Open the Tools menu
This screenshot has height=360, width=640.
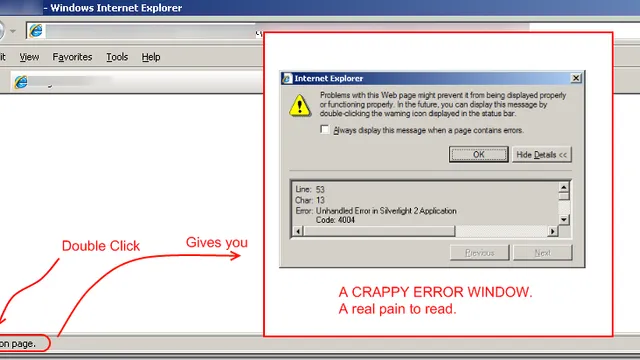pos(117,57)
